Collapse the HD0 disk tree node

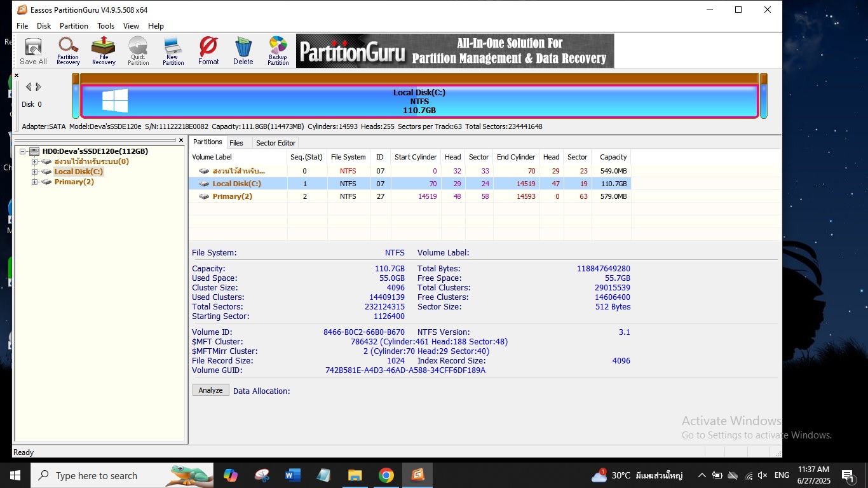coord(23,151)
